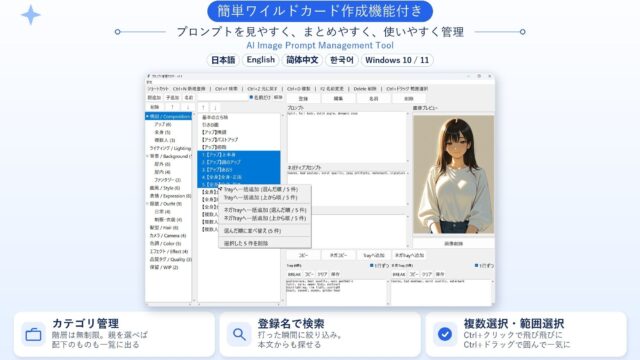This screenshot has height=360, width=640.
Task: Click the prompt list move-down arrow
Action: tap(215, 108)
